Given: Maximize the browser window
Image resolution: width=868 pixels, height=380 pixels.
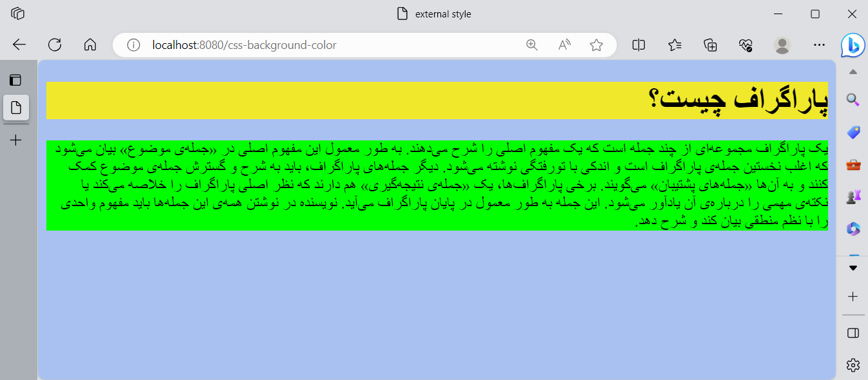Looking at the screenshot, I should tap(815, 14).
